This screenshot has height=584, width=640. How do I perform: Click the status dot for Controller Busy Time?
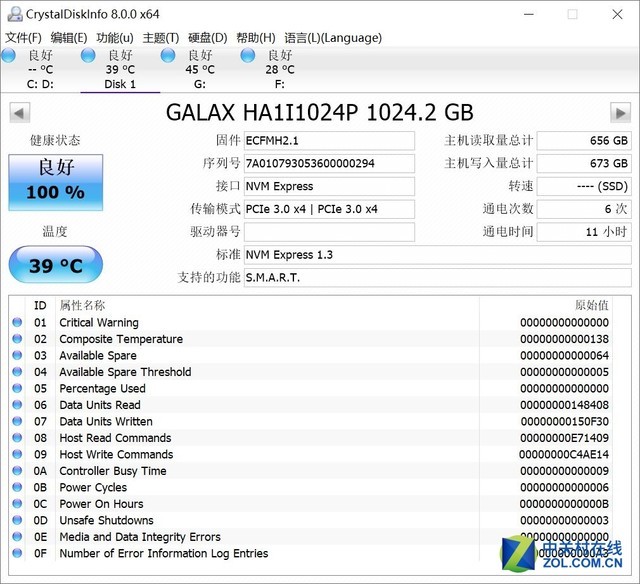pyautogui.click(x=17, y=470)
